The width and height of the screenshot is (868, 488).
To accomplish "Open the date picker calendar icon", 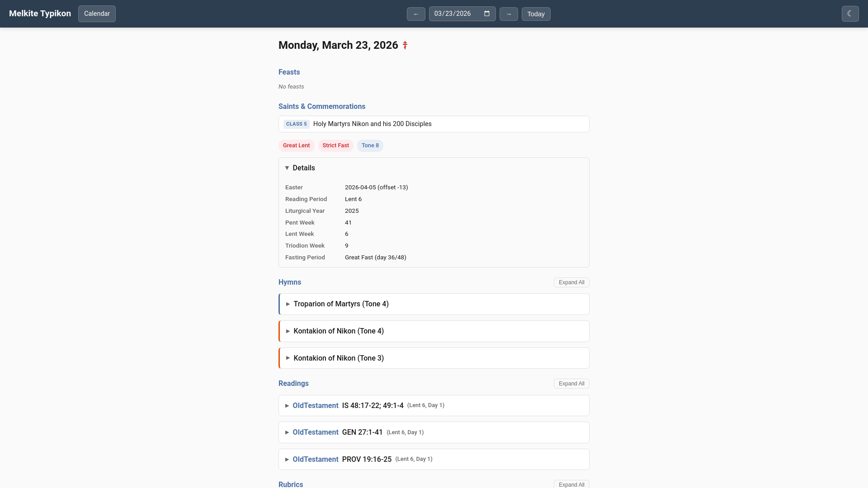I will 487,14.
